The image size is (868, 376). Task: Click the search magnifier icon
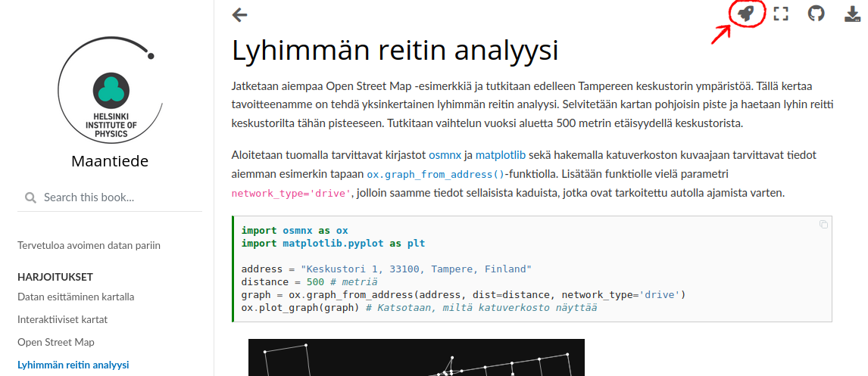click(x=31, y=197)
